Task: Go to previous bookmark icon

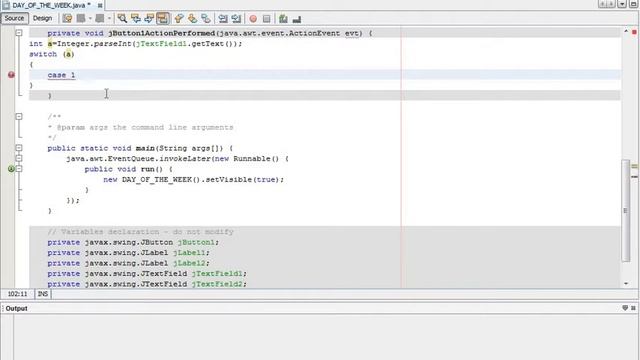Action: tap(179, 18)
